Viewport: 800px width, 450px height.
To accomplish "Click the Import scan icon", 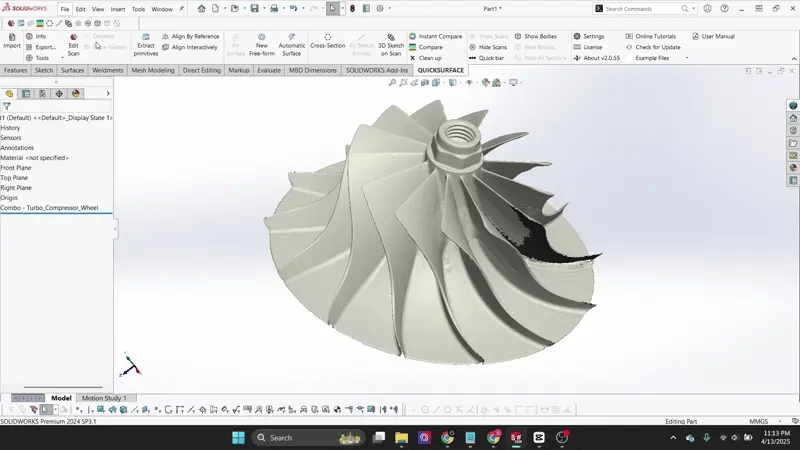I will pos(11,40).
